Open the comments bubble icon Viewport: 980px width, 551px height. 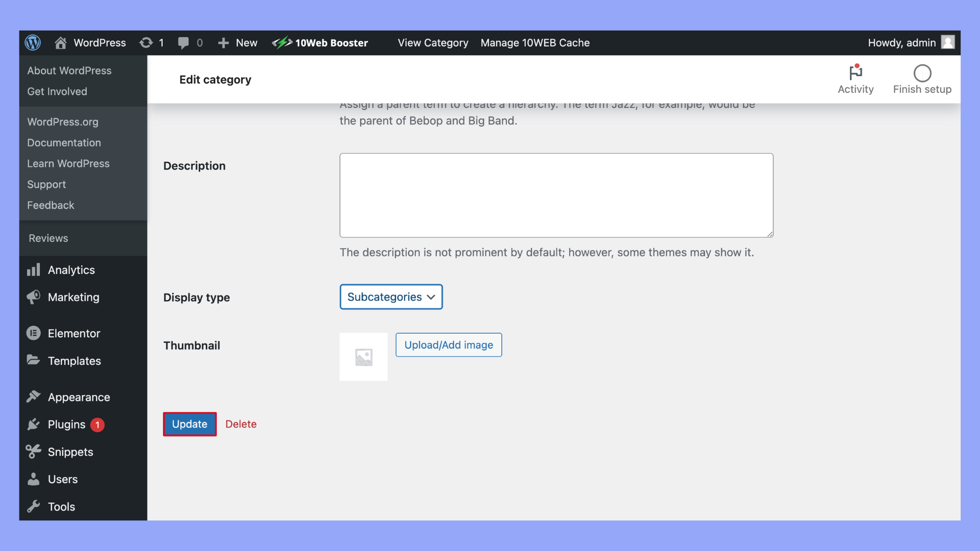(x=183, y=43)
